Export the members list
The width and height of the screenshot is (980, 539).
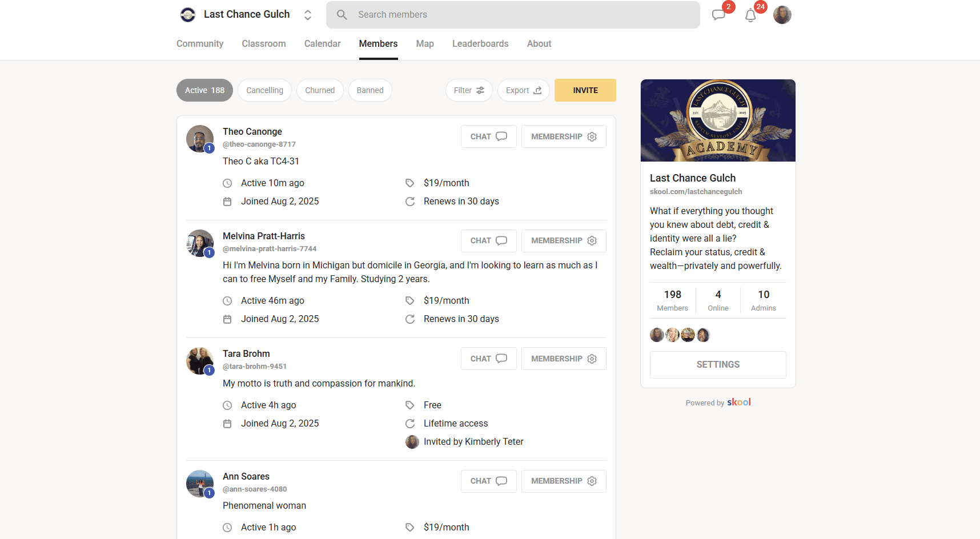pyautogui.click(x=524, y=90)
